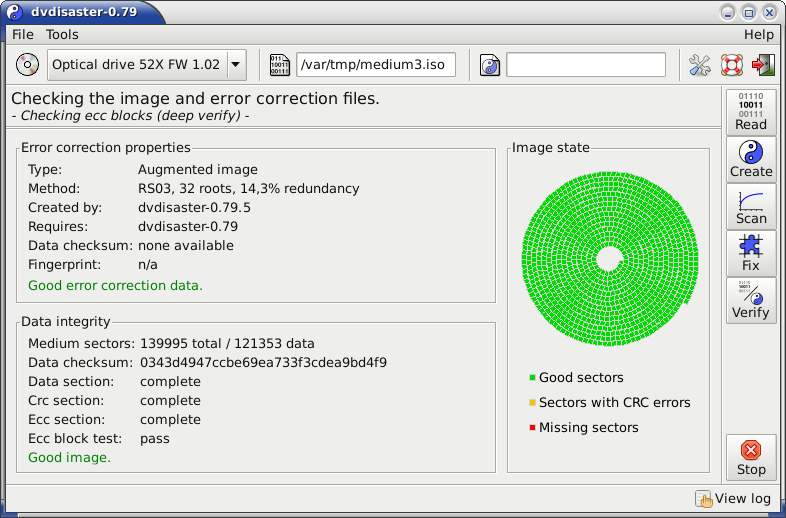Image resolution: width=786 pixels, height=518 pixels.
Task: Click the image file chooser icon
Action: coord(280,65)
